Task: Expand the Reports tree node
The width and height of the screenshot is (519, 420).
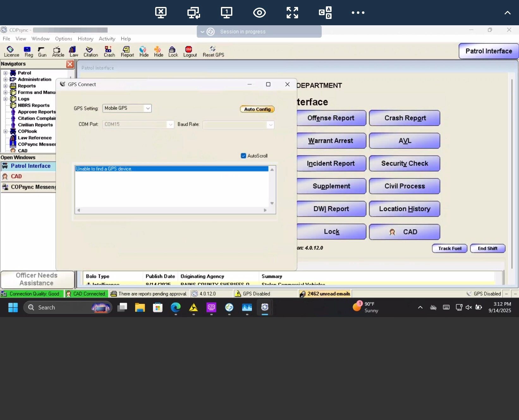Action: coord(5,86)
